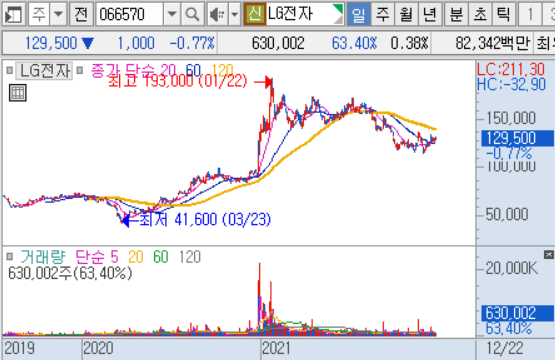Click the LG전자 chart legend label
This screenshot has width=555, height=360.
45,70
